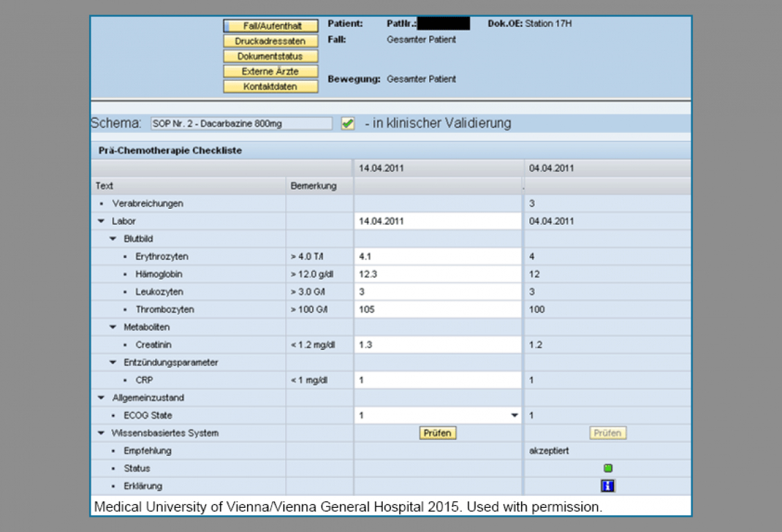Click the Externe Ärzte button
The height and width of the screenshot is (532, 782).
coord(271,72)
